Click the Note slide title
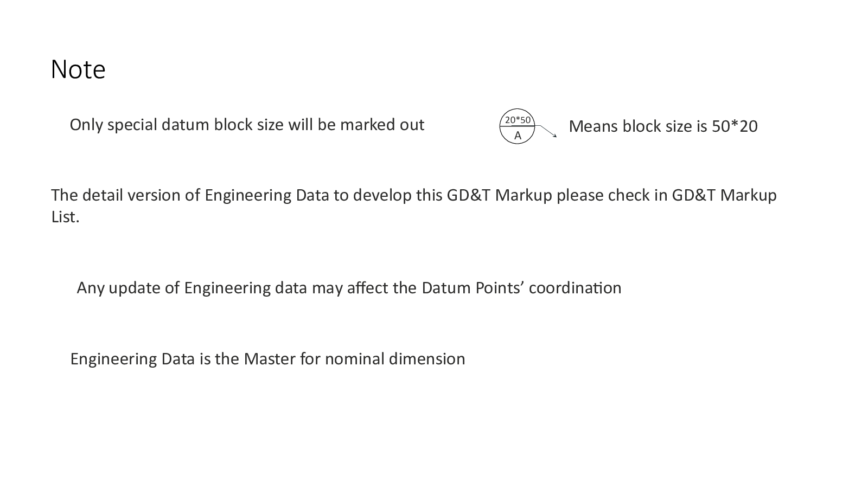The image size is (868, 488). (78, 69)
